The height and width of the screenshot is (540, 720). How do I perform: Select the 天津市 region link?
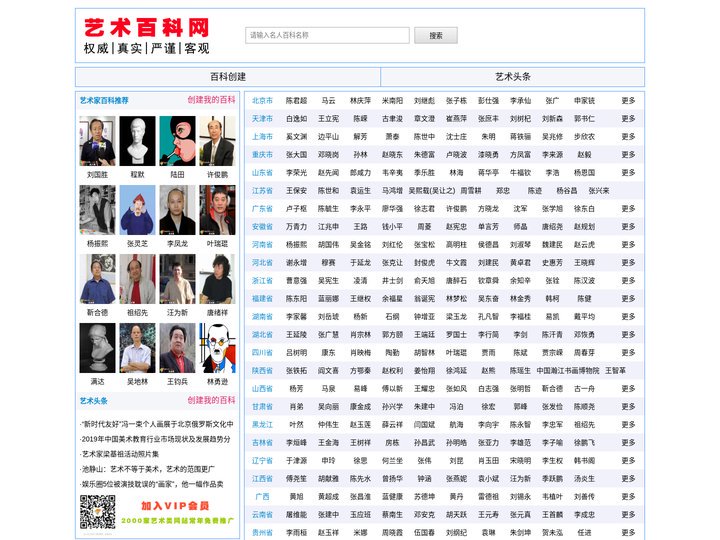pyautogui.click(x=262, y=118)
